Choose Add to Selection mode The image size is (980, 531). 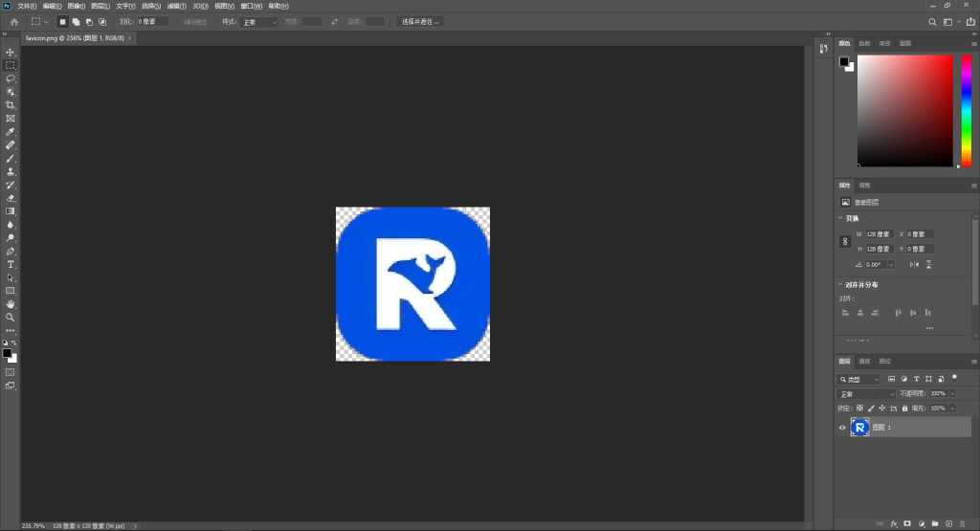pos(76,22)
